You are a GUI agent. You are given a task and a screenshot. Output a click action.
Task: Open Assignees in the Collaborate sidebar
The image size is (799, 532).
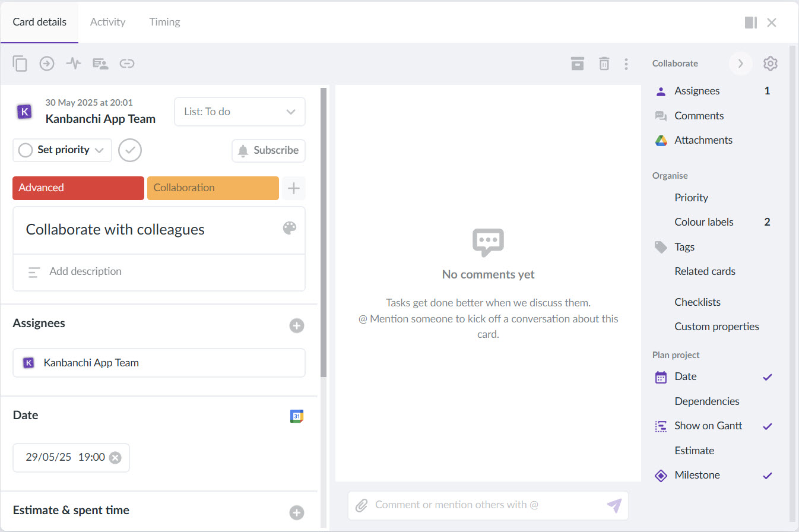(697, 91)
